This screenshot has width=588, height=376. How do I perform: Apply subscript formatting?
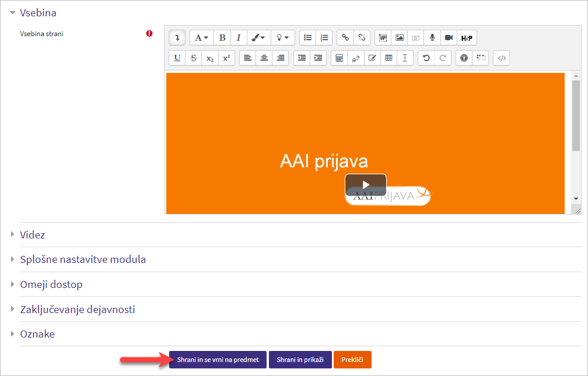[210, 58]
